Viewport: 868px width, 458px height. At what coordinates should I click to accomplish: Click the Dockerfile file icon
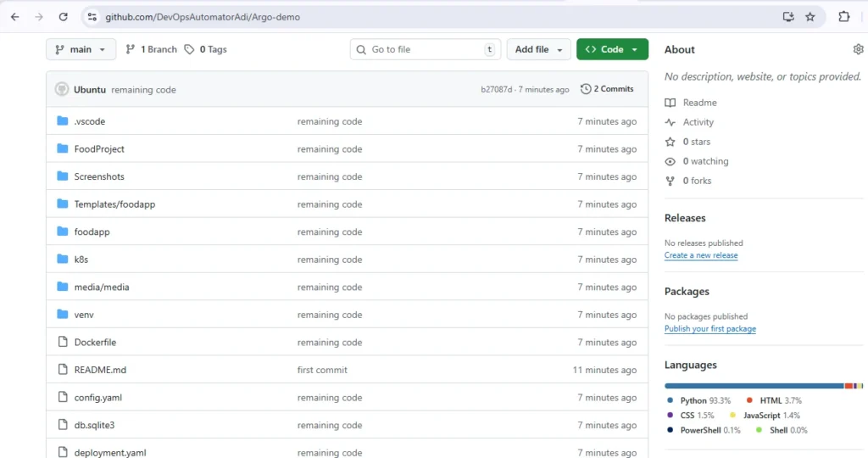click(x=62, y=342)
